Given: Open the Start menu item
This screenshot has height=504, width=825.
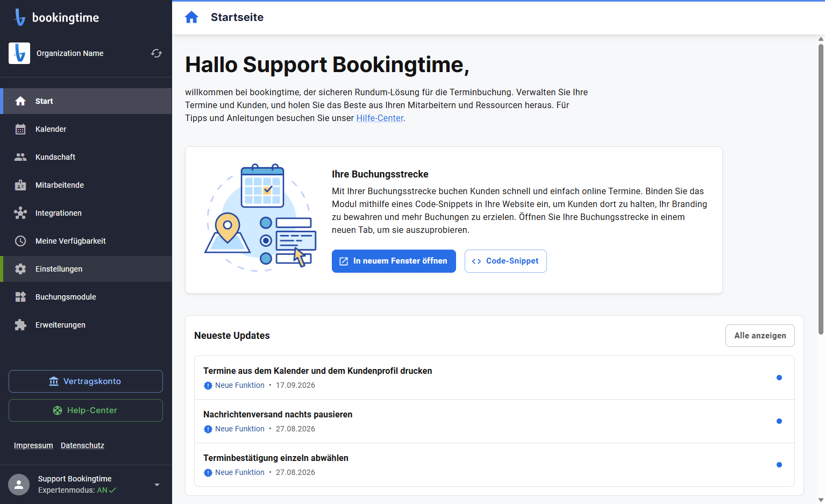Looking at the screenshot, I should 86,101.
